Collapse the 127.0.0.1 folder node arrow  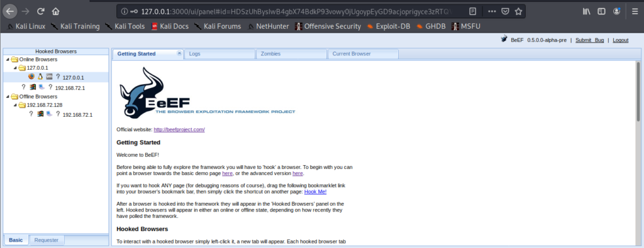tap(15, 68)
